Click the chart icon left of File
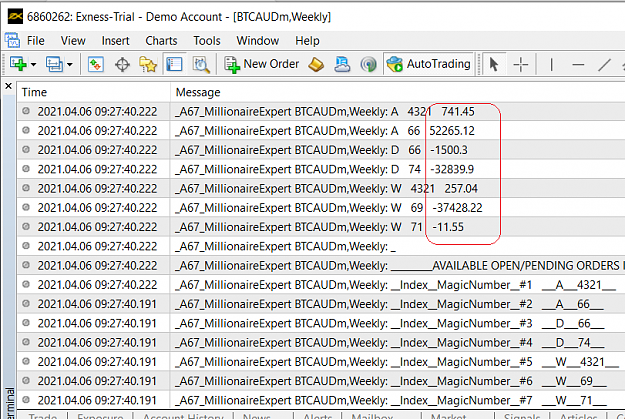The height and width of the screenshot is (419, 625). (12, 40)
